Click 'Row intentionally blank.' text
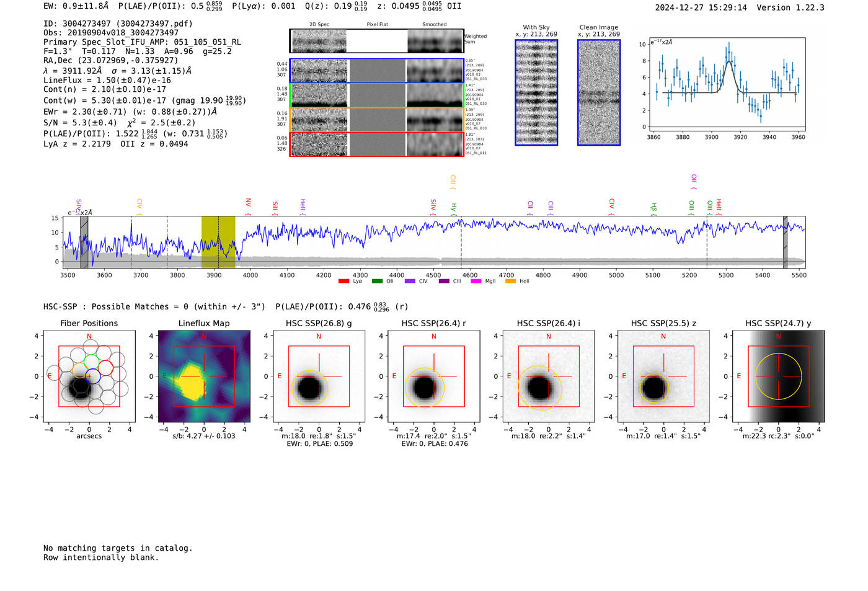The height and width of the screenshot is (591, 868). pos(101,558)
